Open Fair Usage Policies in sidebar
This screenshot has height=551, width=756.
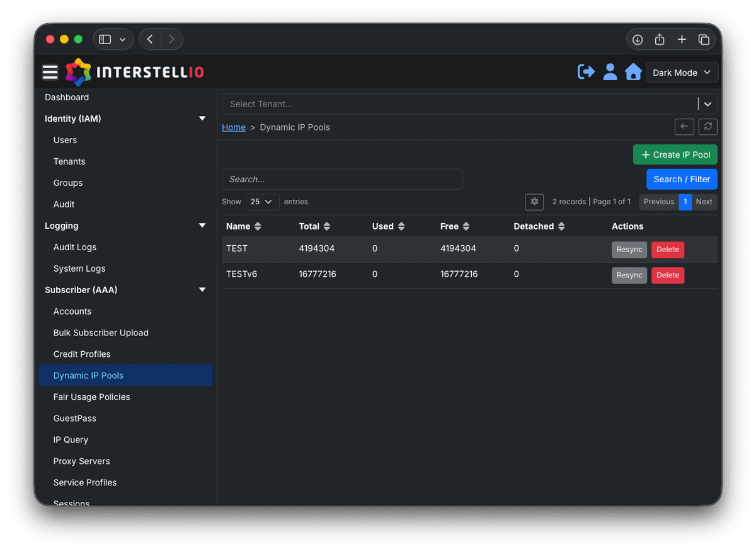pyautogui.click(x=92, y=397)
